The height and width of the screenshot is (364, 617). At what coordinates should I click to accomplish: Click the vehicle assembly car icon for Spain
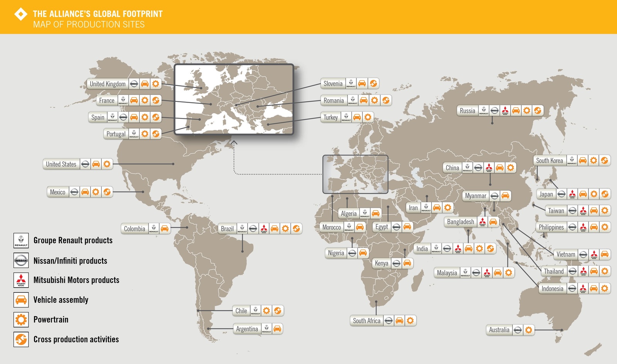(134, 117)
